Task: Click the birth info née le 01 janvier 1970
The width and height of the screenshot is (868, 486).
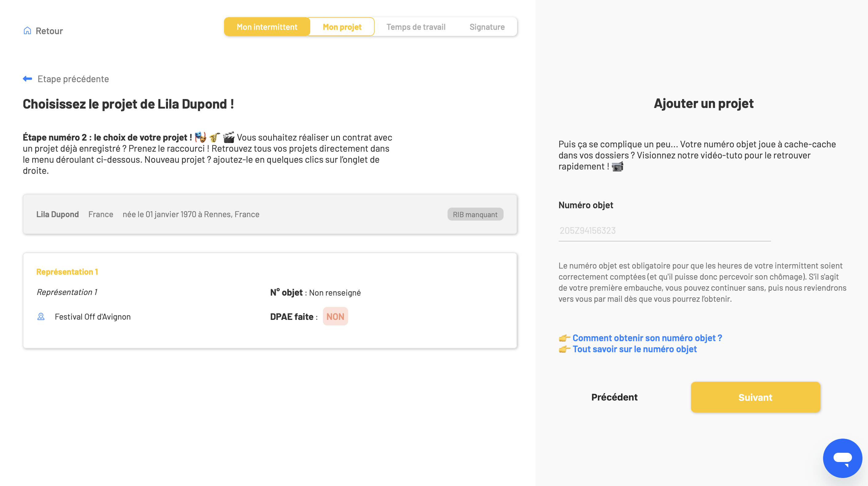Action: [191, 214]
